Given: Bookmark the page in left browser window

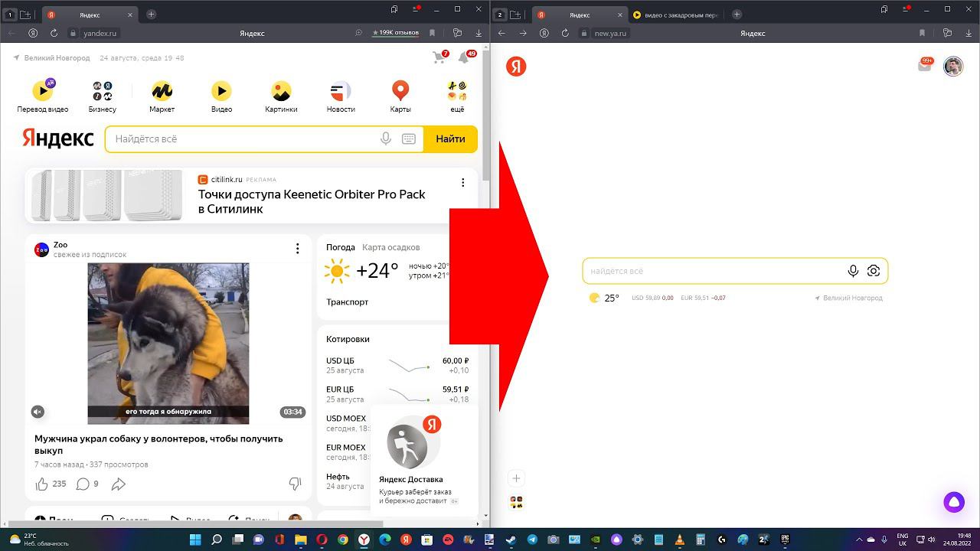Looking at the screenshot, I should tap(433, 33).
